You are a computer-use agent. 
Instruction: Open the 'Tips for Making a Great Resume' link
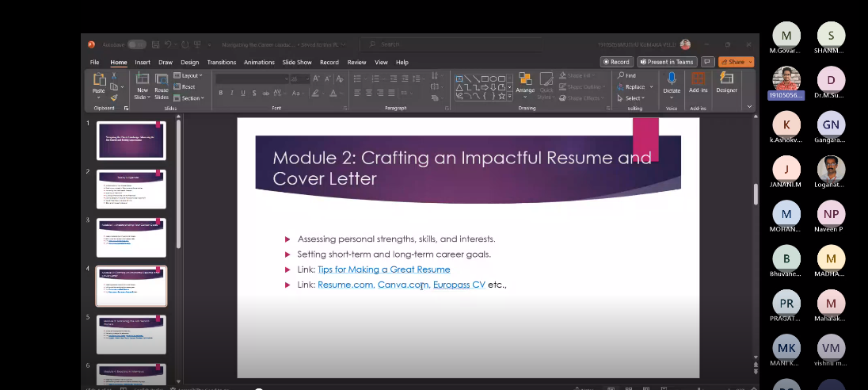point(383,270)
